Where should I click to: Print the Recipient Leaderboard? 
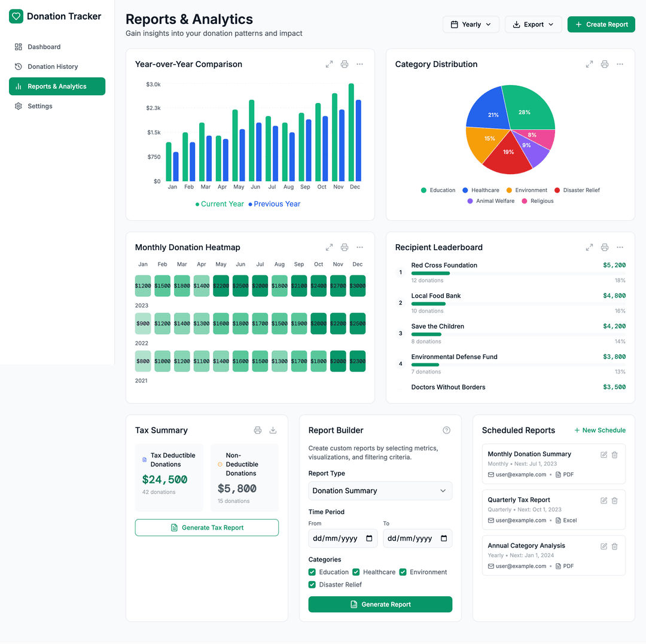point(605,247)
